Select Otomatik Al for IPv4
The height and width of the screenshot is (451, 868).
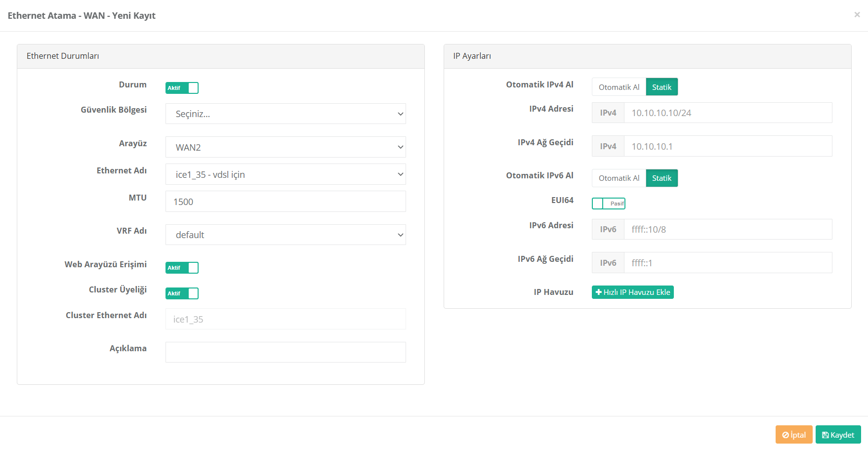619,87
